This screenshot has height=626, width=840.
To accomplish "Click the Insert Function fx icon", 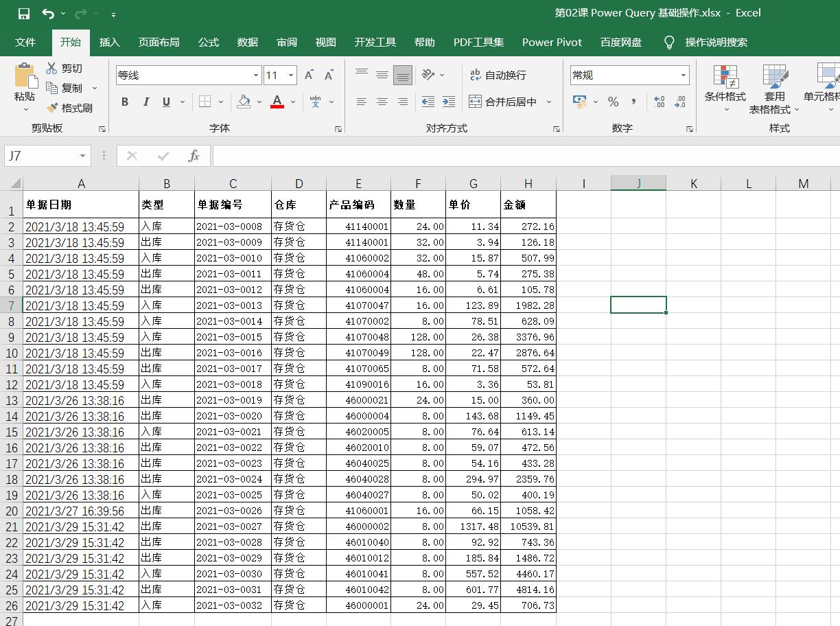I will (194, 156).
